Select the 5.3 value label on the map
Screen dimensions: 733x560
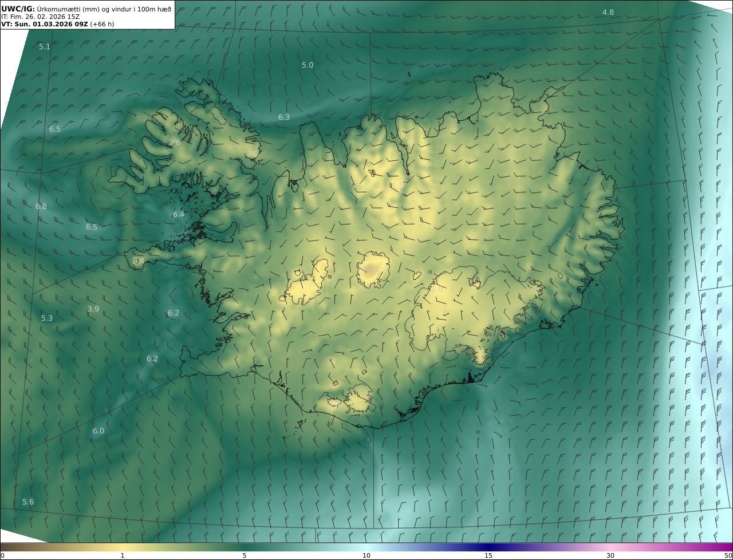pos(47,318)
